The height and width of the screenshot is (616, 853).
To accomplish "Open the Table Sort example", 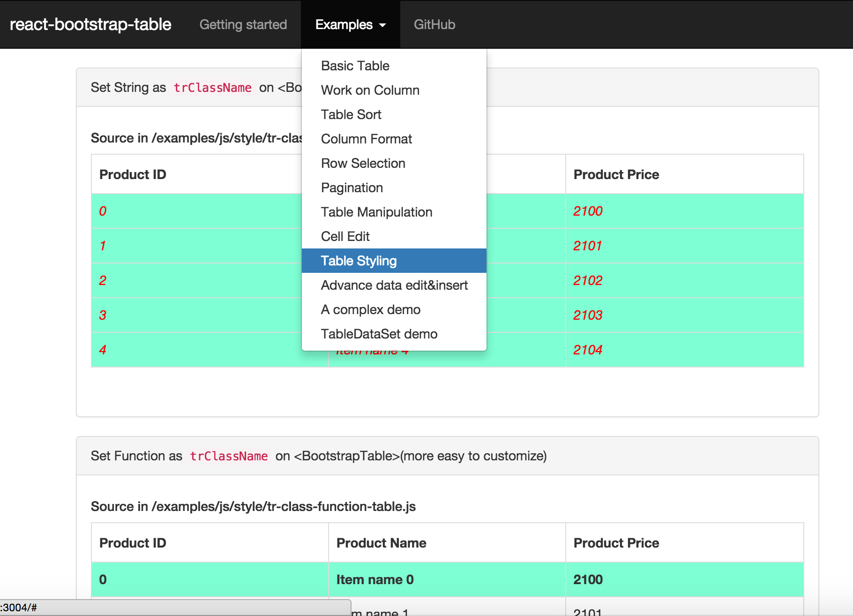I will pos(351,114).
